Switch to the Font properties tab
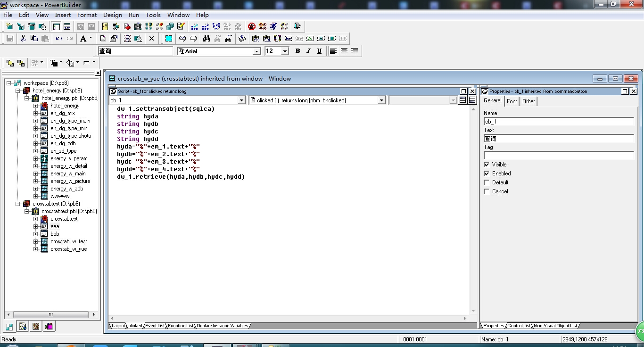The image size is (644, 347). tap(512, 101)
